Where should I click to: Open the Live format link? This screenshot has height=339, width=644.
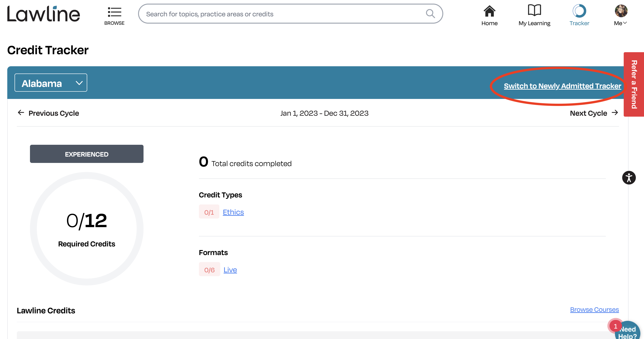[x=230, y=270]
